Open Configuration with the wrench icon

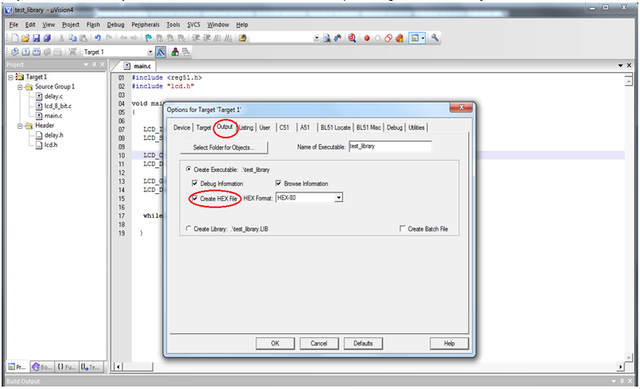[x=435, y=38]
